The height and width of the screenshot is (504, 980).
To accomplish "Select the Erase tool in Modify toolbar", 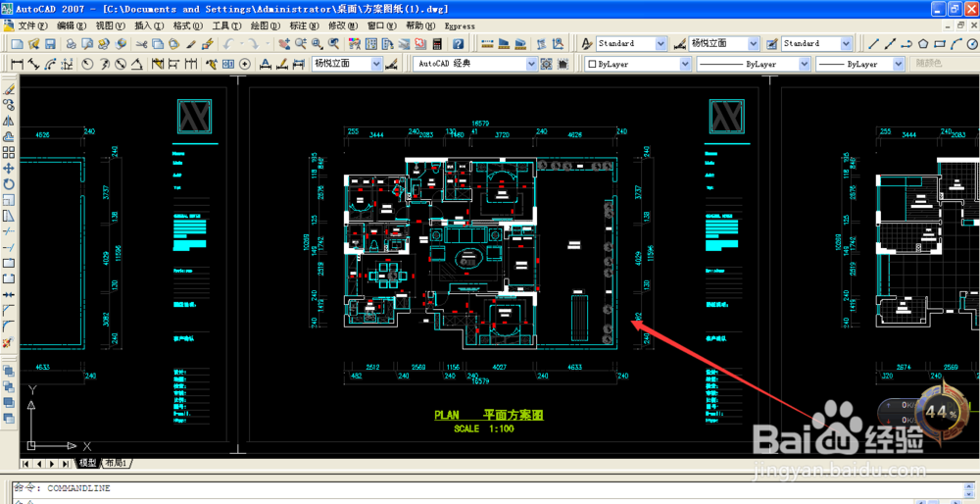I will click(9, 90).
